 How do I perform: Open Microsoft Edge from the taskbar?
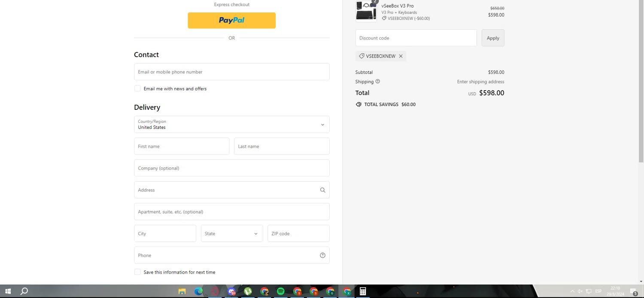pyautogui.click(x=198, y=291)
